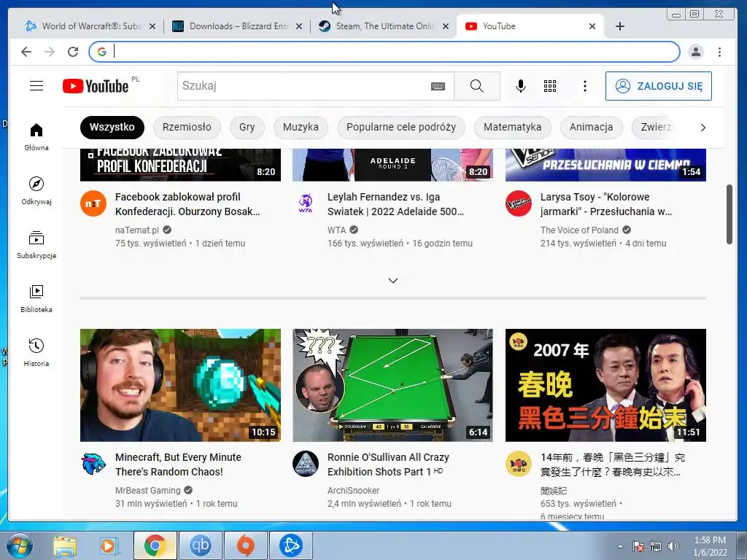Open the Chinese channel fish avatar
The width and height of the screenshot is (747, 560).
click(x=519, y=464)
